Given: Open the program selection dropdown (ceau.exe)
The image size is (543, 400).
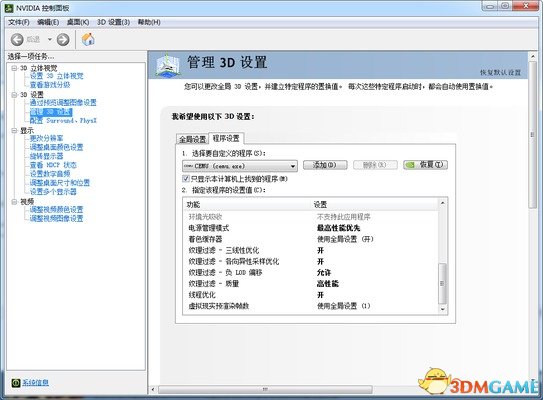Looking at the screenshot, I should (240, 166).
